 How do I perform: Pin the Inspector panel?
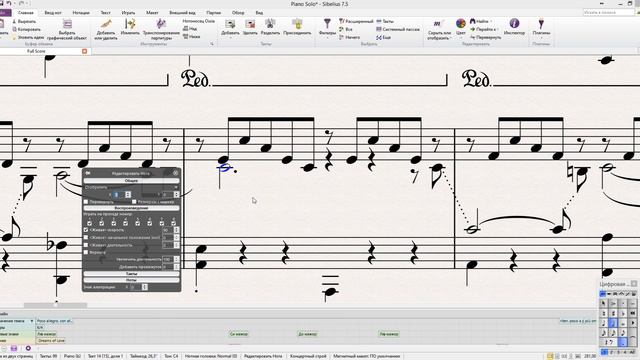click(87, 173)
